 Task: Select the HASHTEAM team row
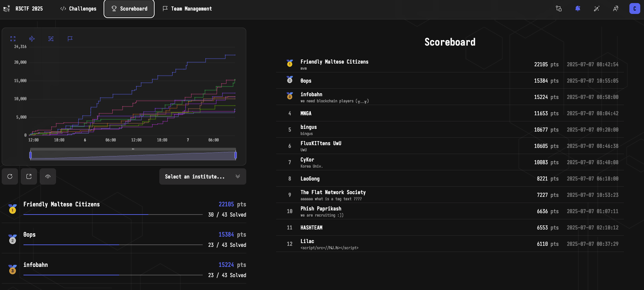(x=450, y=227)
